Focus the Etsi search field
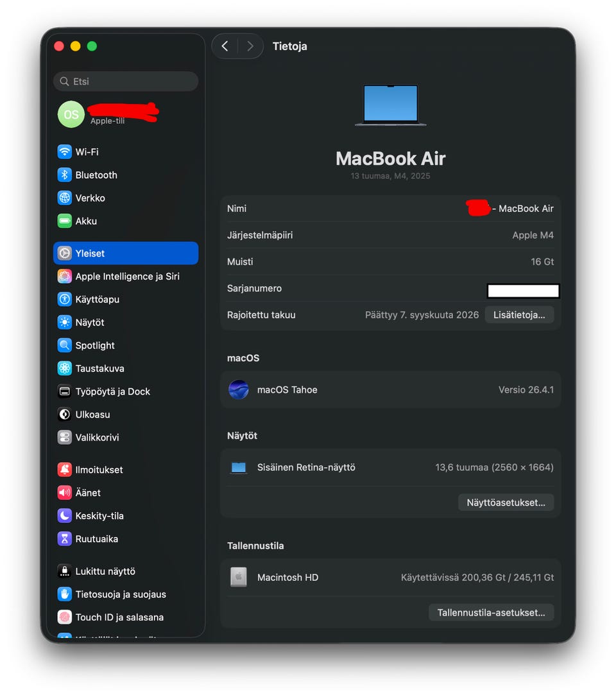This screenshot has height=697, width=616. [126, 82]
